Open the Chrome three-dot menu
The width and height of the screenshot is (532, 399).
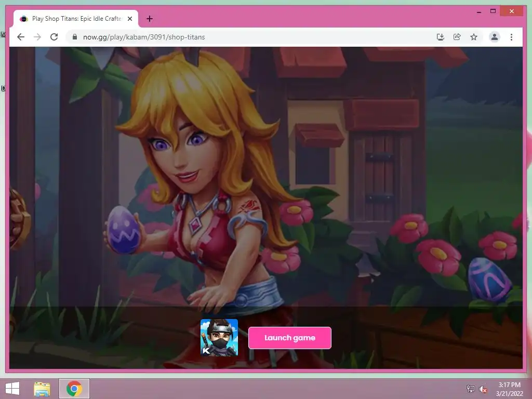(511, 37)
